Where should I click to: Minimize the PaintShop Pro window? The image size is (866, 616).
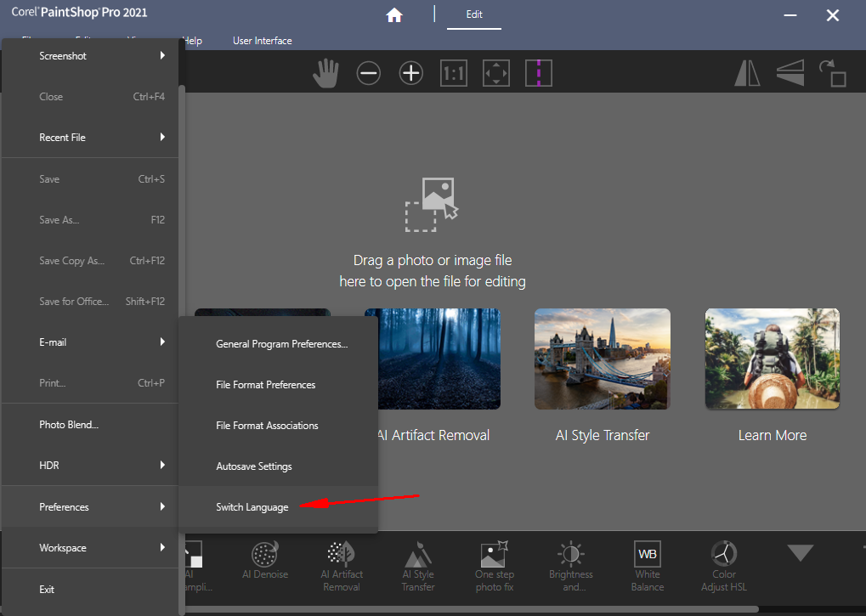click(x=790, y=15)
